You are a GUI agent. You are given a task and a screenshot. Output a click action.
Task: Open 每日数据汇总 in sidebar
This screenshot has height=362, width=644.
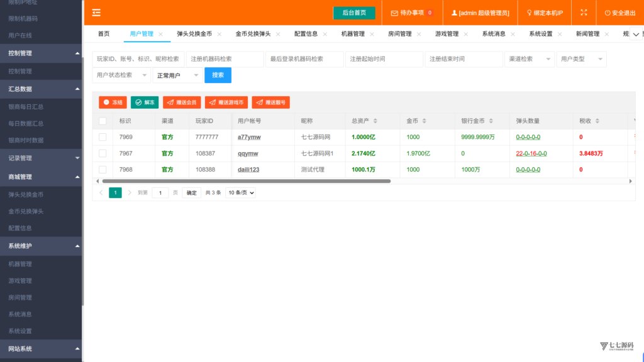click(26, 124)
